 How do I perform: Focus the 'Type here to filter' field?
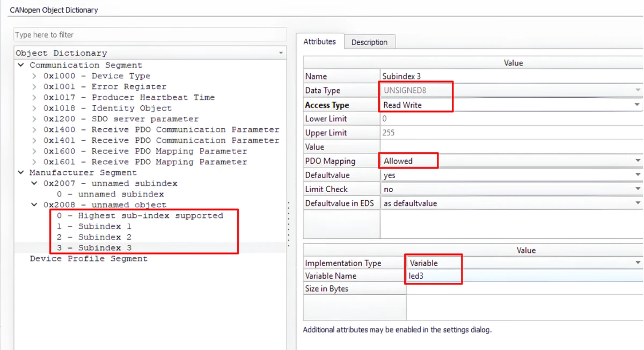150,35
